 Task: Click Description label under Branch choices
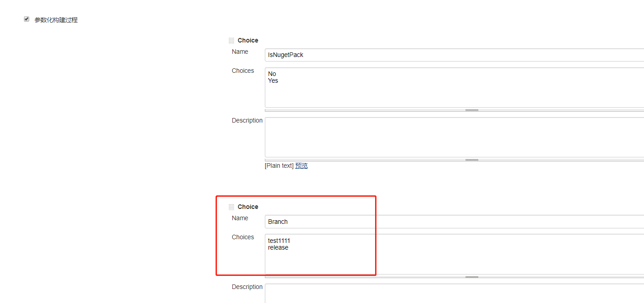(247, 287)
